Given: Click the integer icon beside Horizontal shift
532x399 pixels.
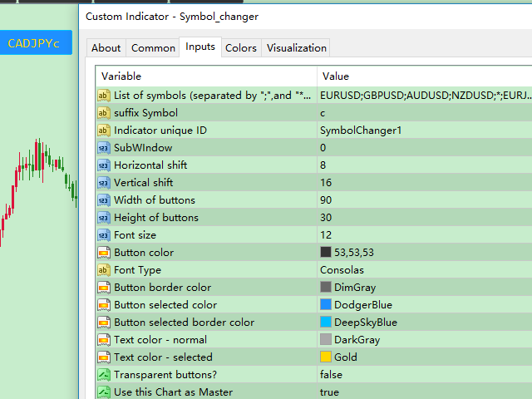Looking at the screenshot, I should [104, 165].
